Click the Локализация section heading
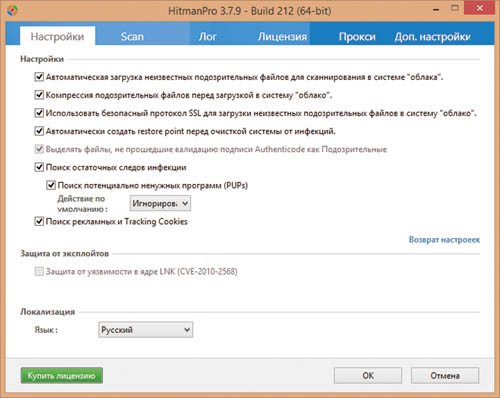Image resolution: width=500 pixels, height=398 pixels. click(47, 312)
